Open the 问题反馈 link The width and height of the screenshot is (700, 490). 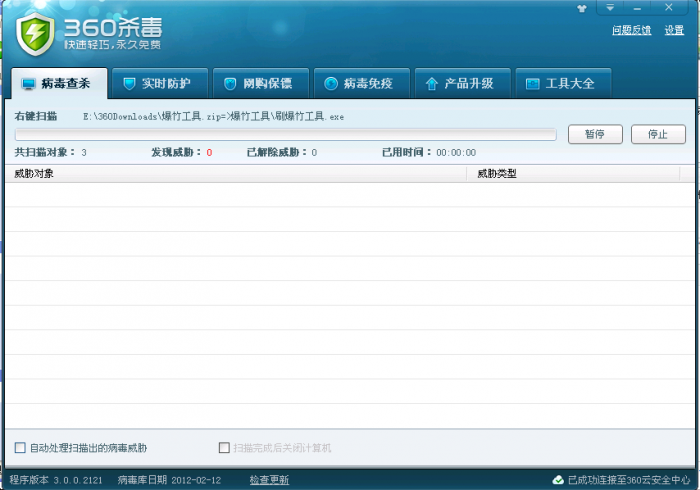tap(631, 30)
